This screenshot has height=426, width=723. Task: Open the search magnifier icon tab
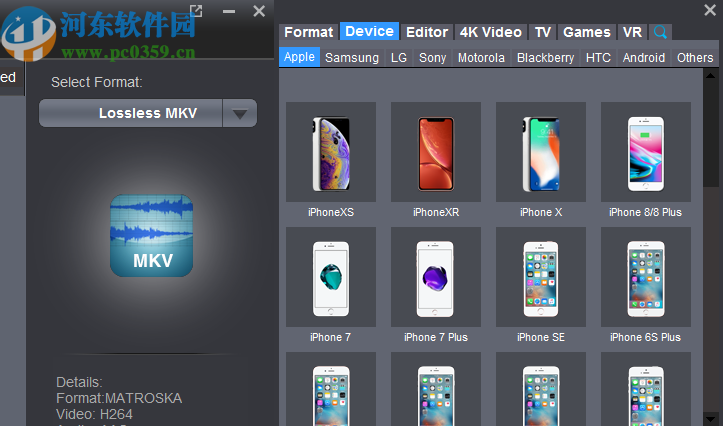660,32
